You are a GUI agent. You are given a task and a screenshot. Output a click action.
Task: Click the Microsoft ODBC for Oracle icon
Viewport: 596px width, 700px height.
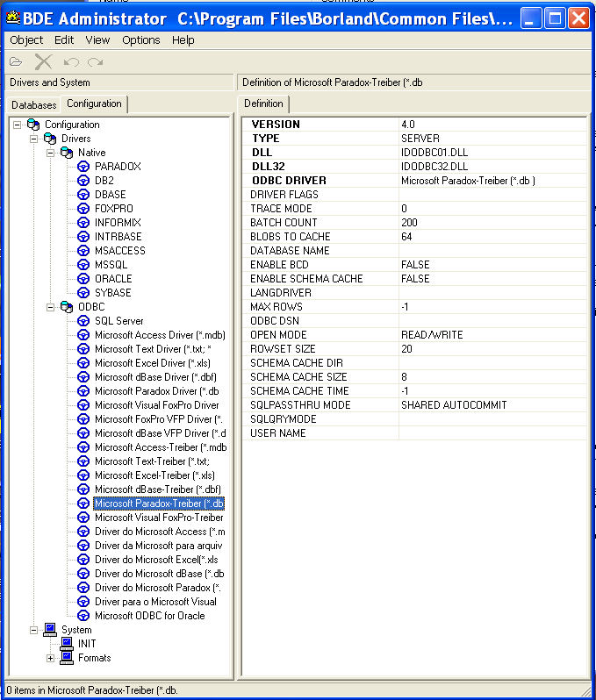click(83, 616)
